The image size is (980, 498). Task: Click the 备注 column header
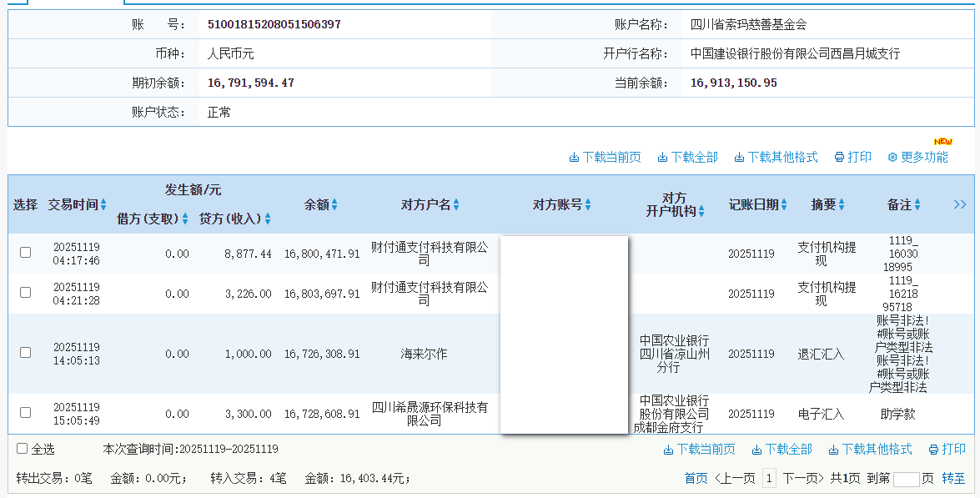(899, 204)
